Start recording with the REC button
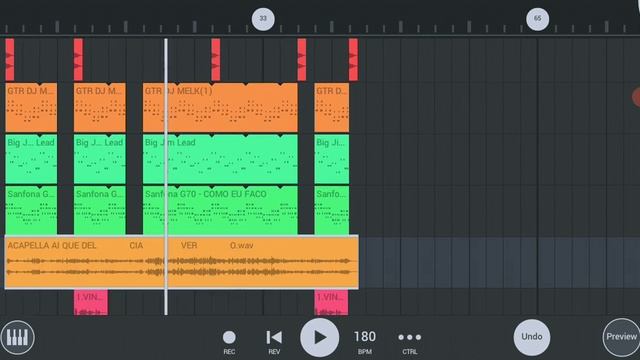This screenshot has height=360, width=640. 229,342
